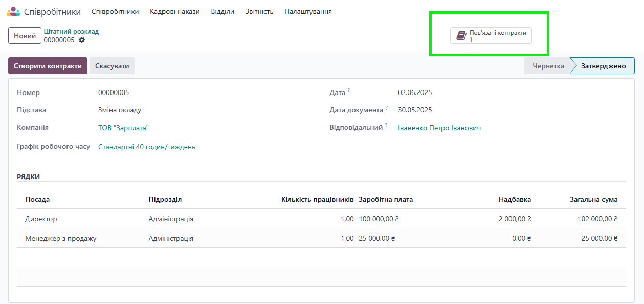The image size is (644, 304).
Task: Click the help mark beside Дата
Action: [349, 90]
